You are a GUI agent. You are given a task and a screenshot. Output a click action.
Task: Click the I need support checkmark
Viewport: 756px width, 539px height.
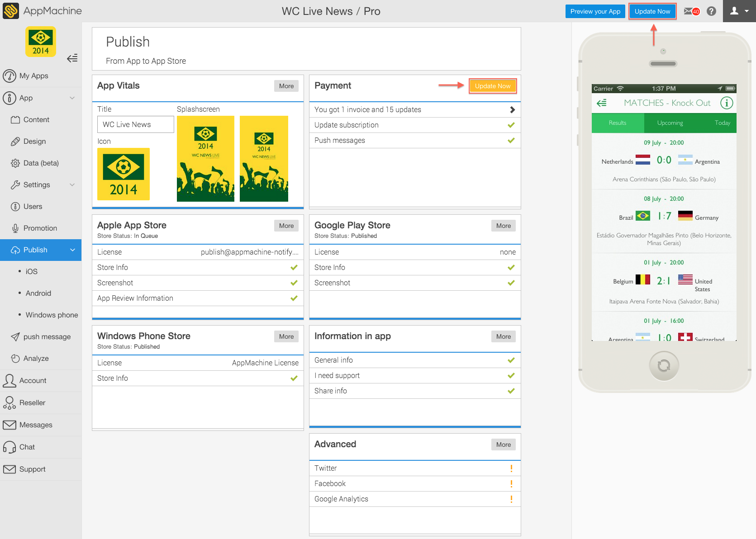511,376
